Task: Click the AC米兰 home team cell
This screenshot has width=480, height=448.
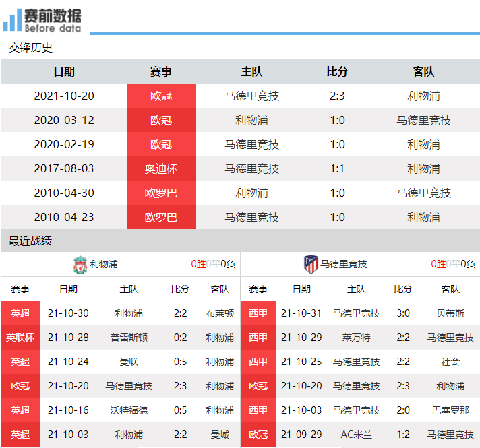Action: (x=356, y=435)
